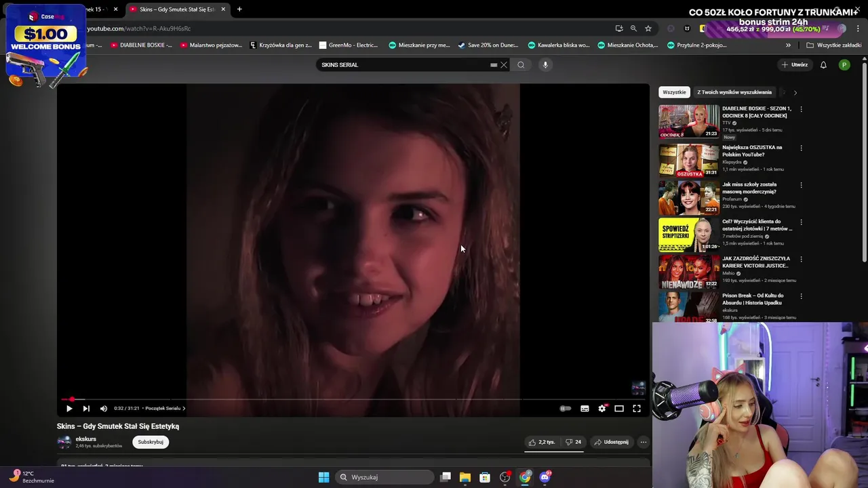Close the Skins – Gdy Smutek browser tab
Viewport: 868px width, 488px height.
(223, 9)
